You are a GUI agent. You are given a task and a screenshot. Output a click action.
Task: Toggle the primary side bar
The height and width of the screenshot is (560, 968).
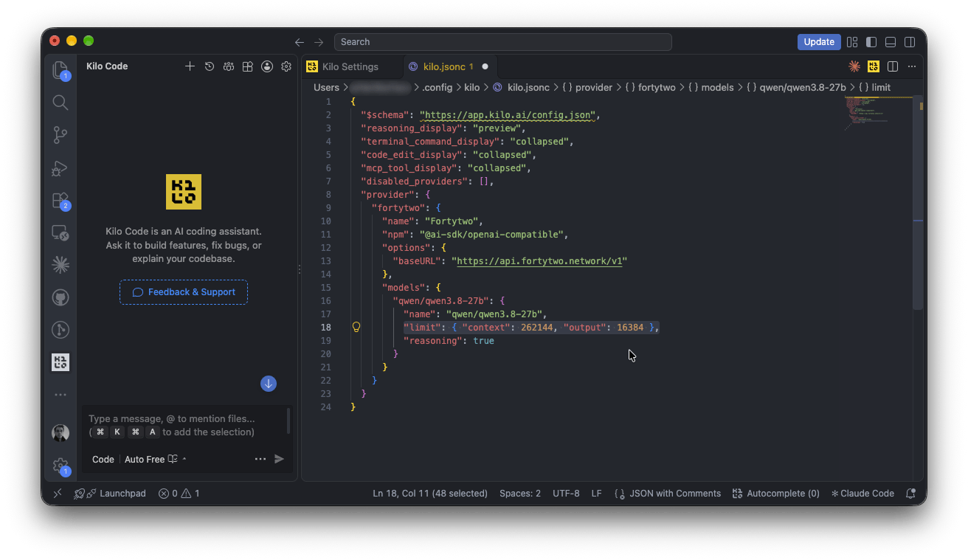click(x=871, y=42)
